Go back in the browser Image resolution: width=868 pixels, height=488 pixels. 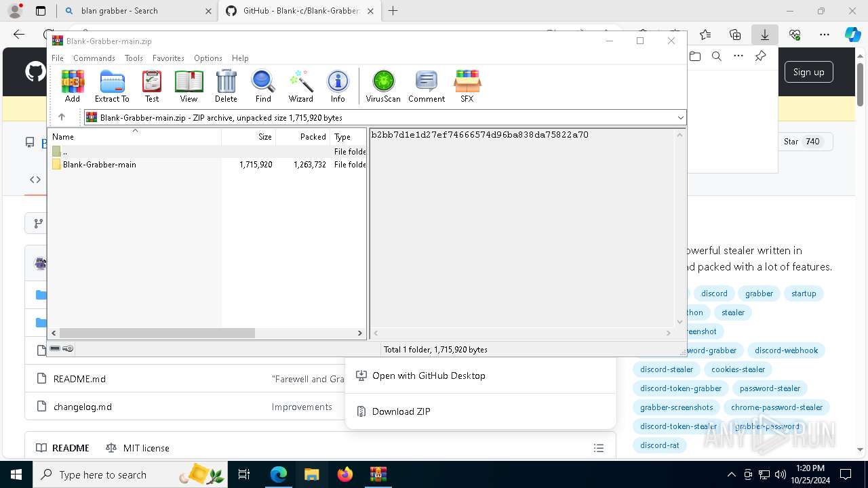tap(19, 35)
